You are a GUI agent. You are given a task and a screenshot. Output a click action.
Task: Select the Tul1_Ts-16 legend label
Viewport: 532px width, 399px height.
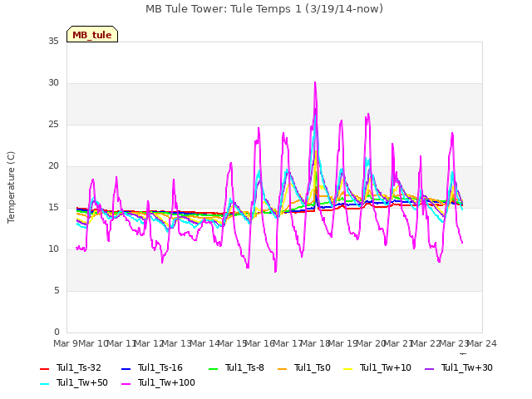pos(160,367)
